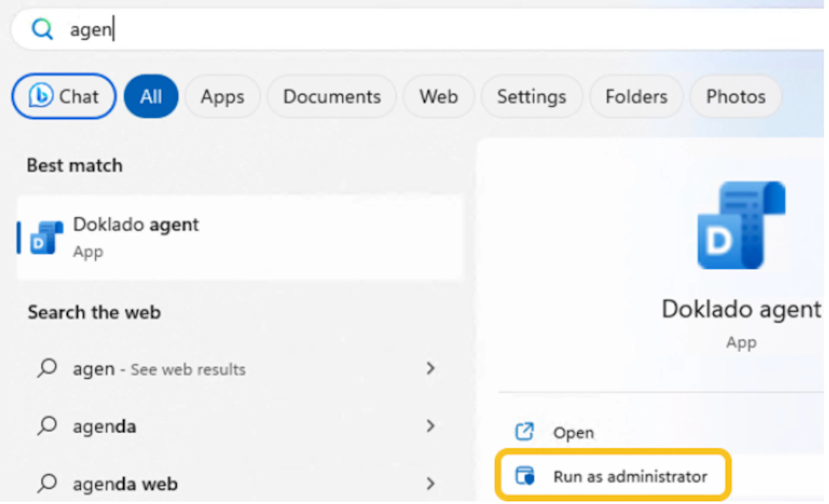Open the Chat filter
The width and height of the screenshot is (829, 504).
64,96
